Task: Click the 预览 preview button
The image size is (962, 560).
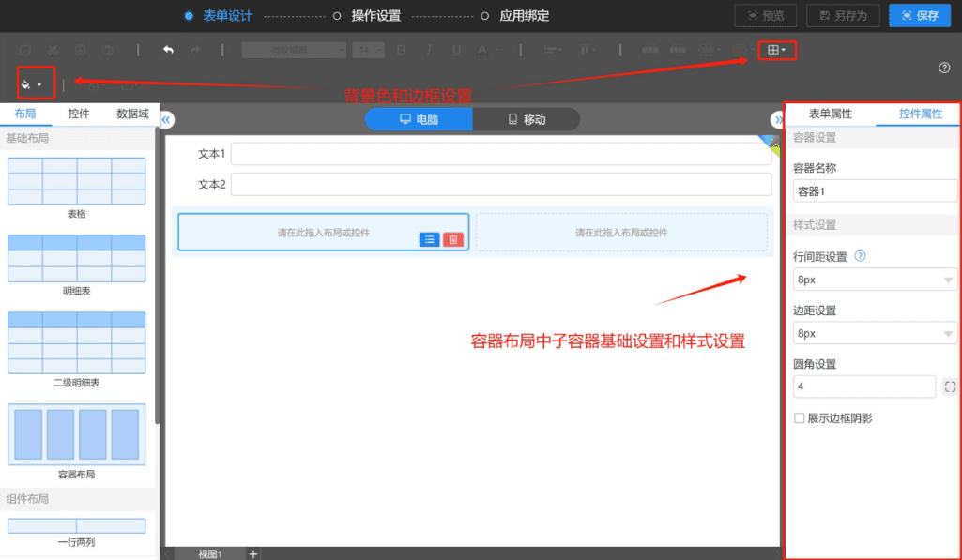Action: [x=766, y=16]
